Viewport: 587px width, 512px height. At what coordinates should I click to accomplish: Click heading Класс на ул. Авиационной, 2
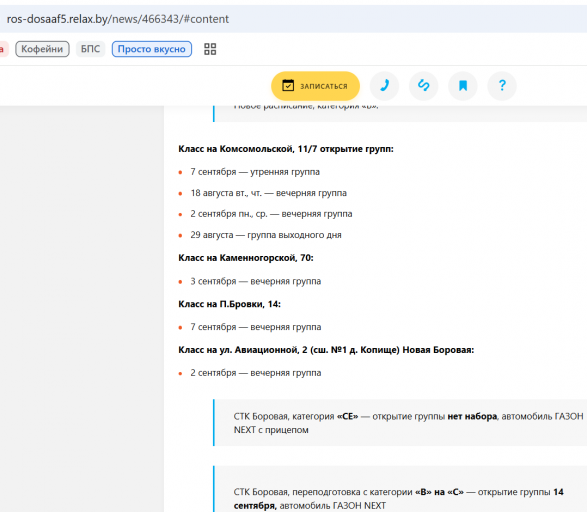click(326, 350)
